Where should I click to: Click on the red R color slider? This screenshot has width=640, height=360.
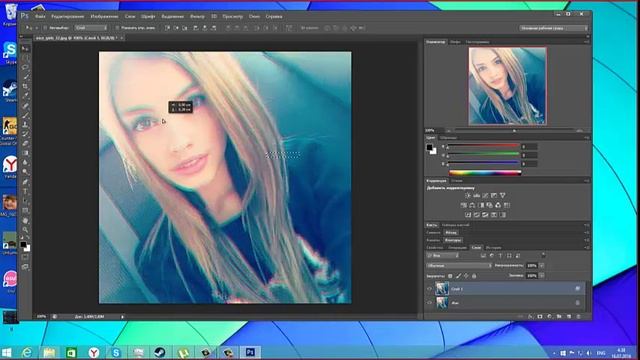coord(484,146)
